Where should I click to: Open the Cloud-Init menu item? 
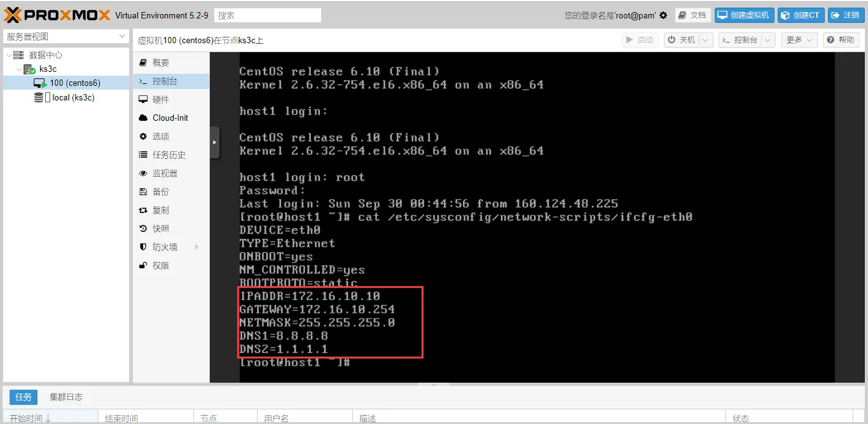[171, 118]
